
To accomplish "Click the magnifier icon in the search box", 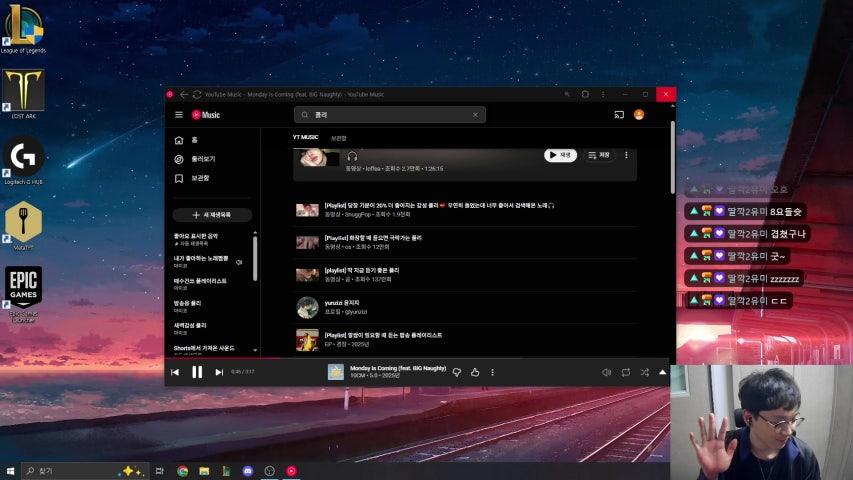I will [305, 115].
